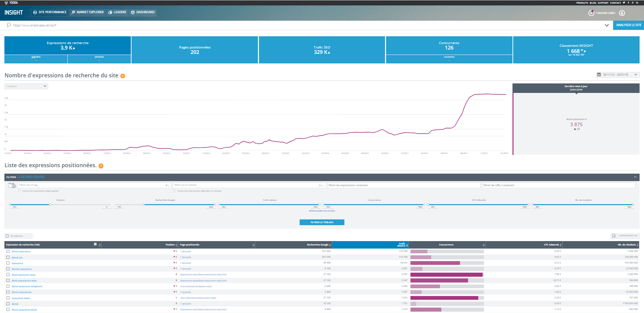Open the Market Explorer menu
Viewport: 644px width, 313px height.
click(x=87, y=12)
